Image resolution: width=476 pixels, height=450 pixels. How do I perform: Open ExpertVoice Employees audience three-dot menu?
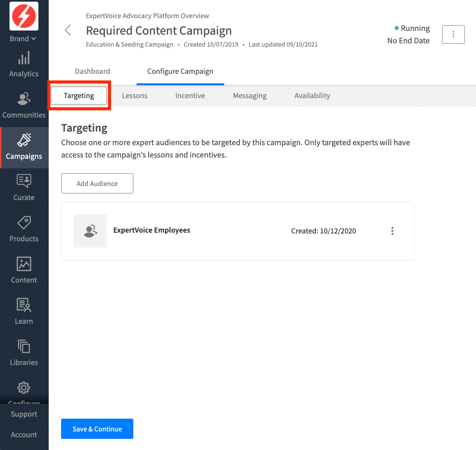392,231
